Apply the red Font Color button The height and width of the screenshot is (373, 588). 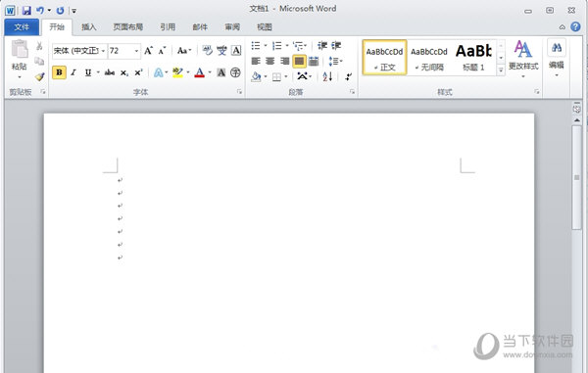pos(200,72)
